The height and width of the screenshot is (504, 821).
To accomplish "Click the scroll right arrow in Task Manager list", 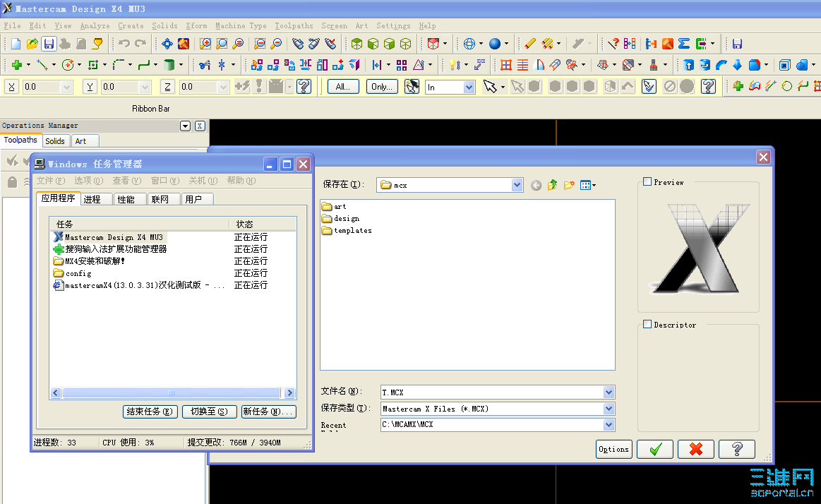I will (x=289, y=392).
